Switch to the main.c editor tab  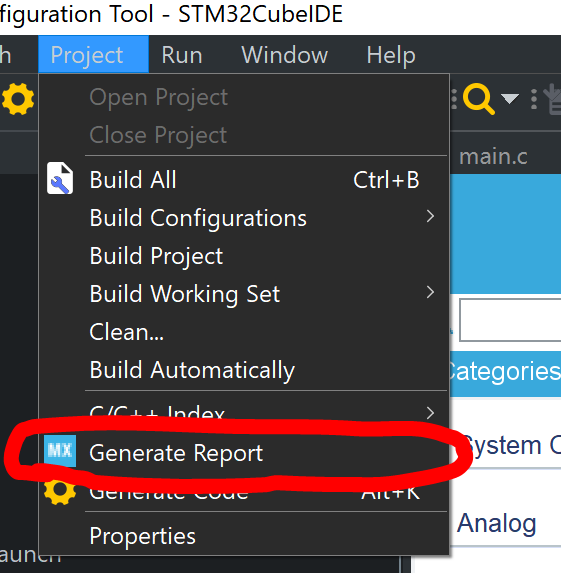493,156
